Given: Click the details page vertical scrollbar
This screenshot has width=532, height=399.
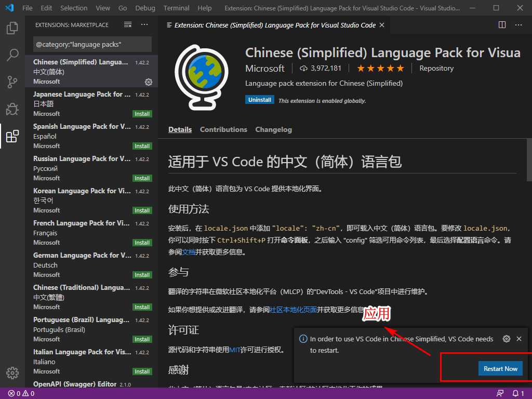Looking at the screenshot, I should point(529,160).
